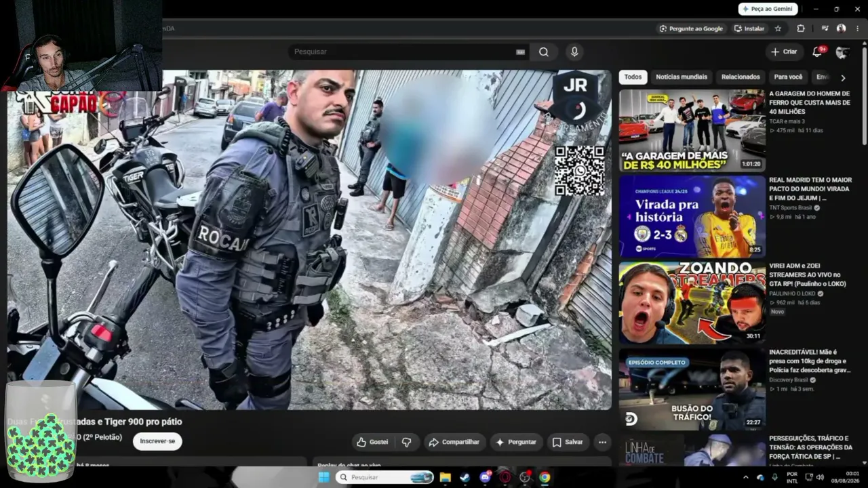Open the taskbar app next to Chrome
The height and width of the screenshot is (488, 868).
click(x=525, y=477)
